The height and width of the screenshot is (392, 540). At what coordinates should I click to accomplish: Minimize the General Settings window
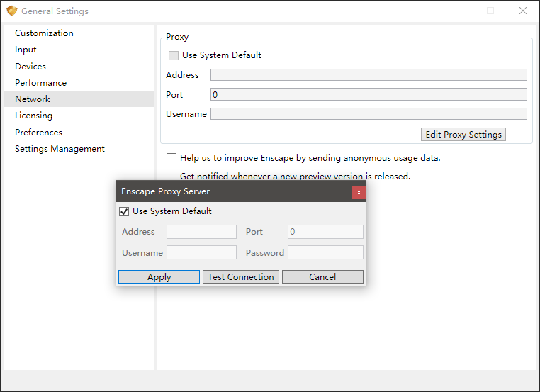pyautogui.click(x=459, y=11)
